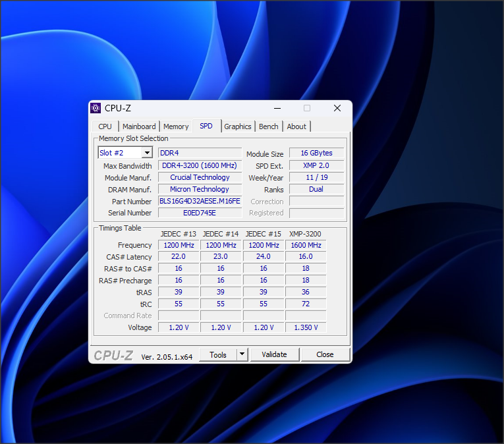504x444 pixels.
Task: Click the empty Correction field
Action: [x=317, y=202]
